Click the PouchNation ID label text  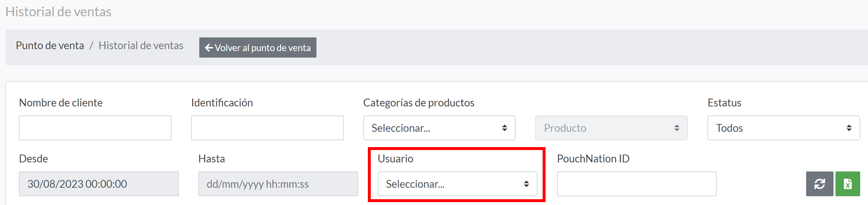(593, 159)
